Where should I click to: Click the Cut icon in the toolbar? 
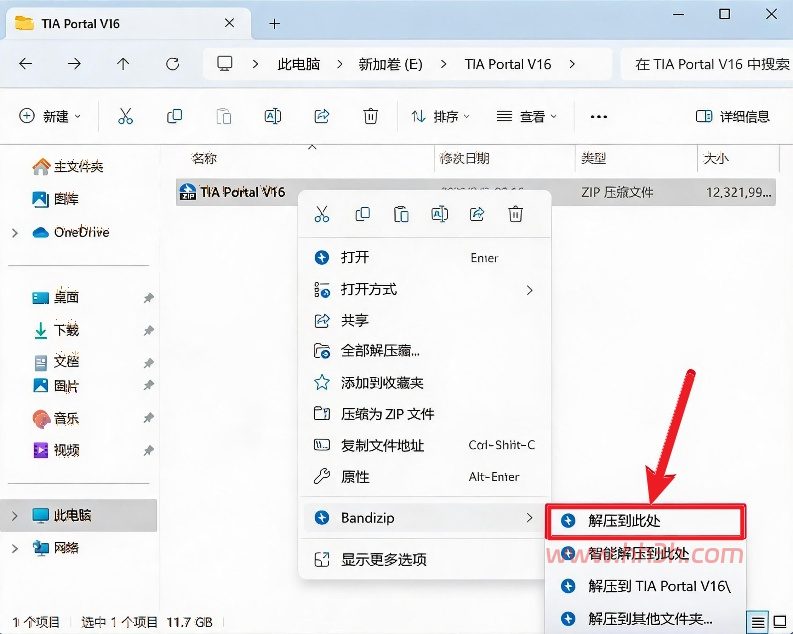click(125, 116)
